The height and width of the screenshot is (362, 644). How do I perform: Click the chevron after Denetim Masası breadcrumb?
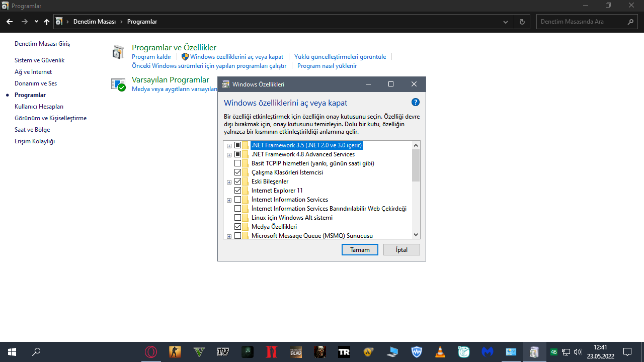tap(121, 22)
